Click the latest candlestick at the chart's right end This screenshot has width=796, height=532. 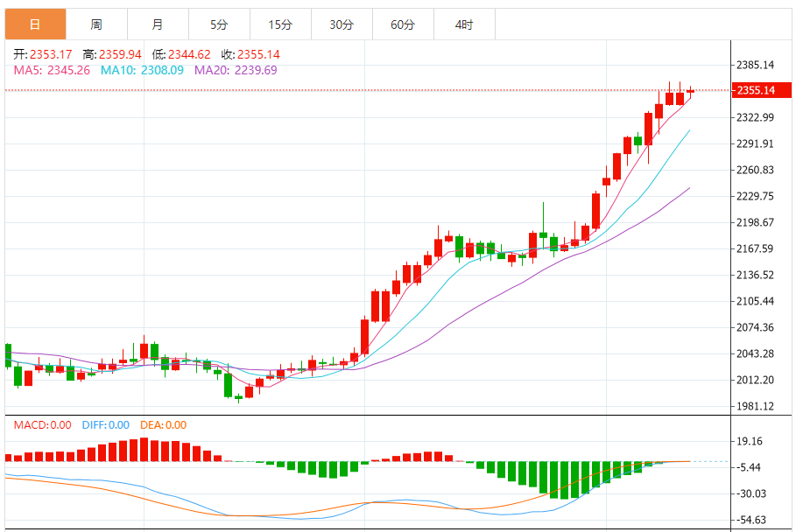coord(690,91)
